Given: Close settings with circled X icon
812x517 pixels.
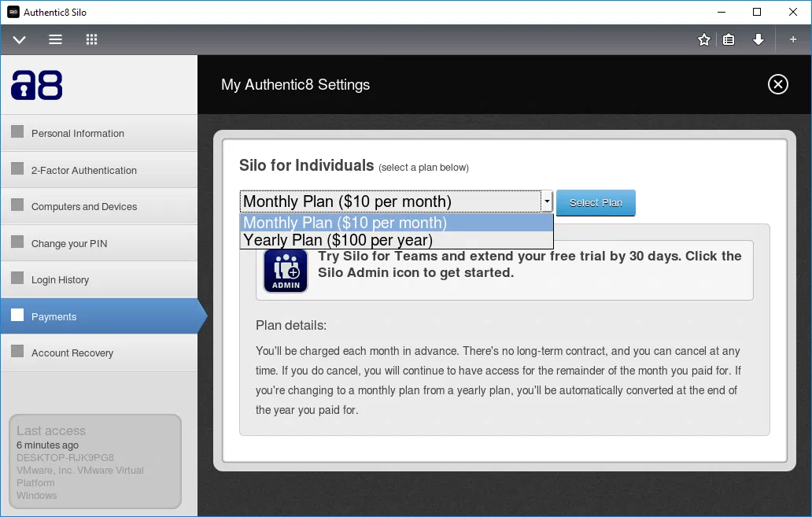Looking at the screenshot, I should (778, 84).
